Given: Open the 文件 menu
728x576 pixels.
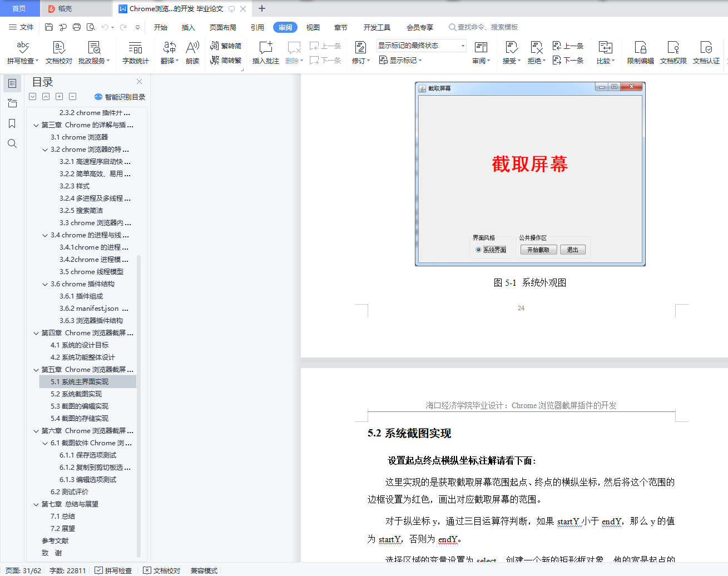Looking at the screenshot, I should coord(21,27).
